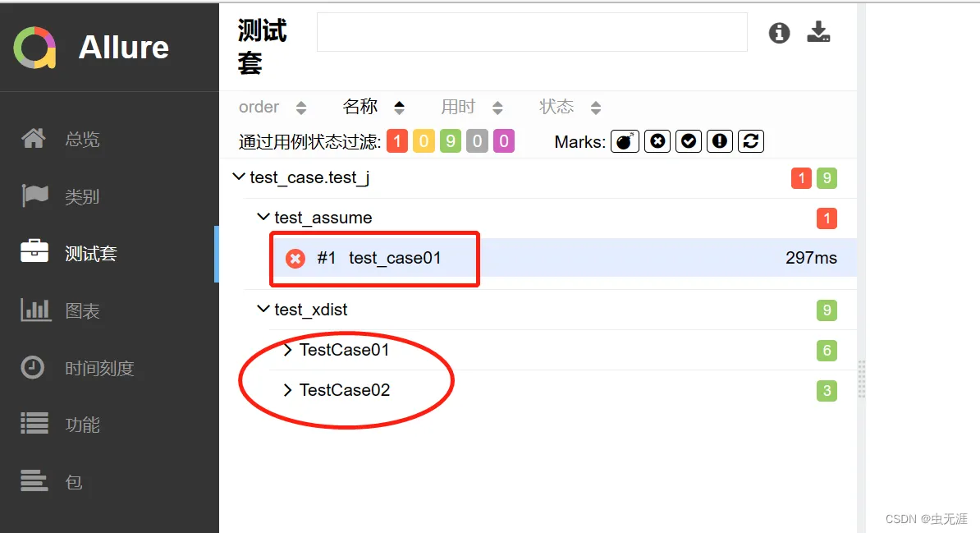This screenshot has width=980, height=533.
Task: Sort the list by 状态
Action: 570,107
